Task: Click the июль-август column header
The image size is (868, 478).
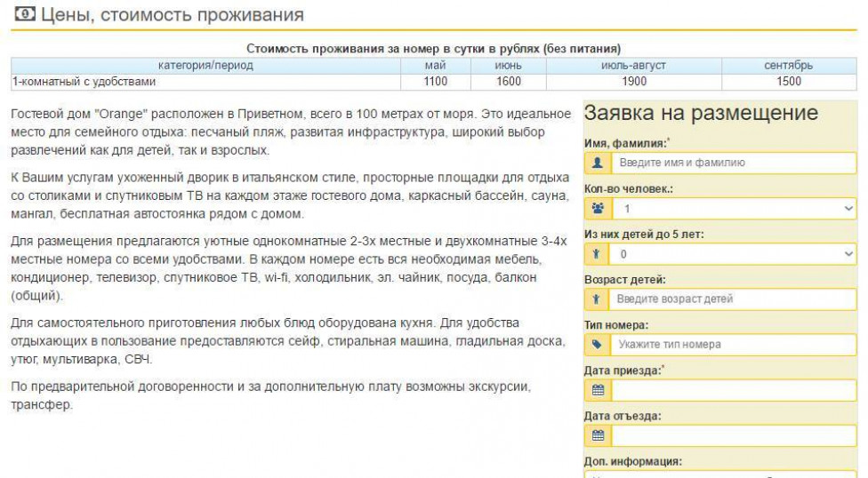Action: pos(633,66)
